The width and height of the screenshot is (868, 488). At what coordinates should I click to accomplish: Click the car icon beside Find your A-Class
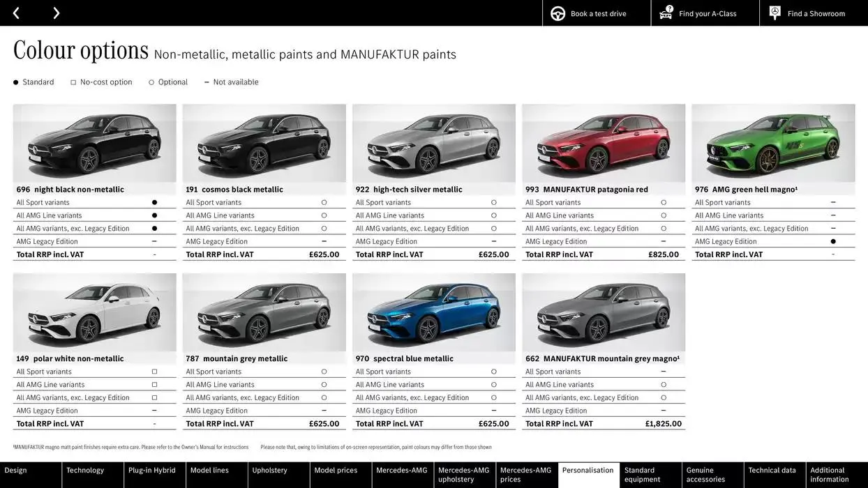click(665, 13)
